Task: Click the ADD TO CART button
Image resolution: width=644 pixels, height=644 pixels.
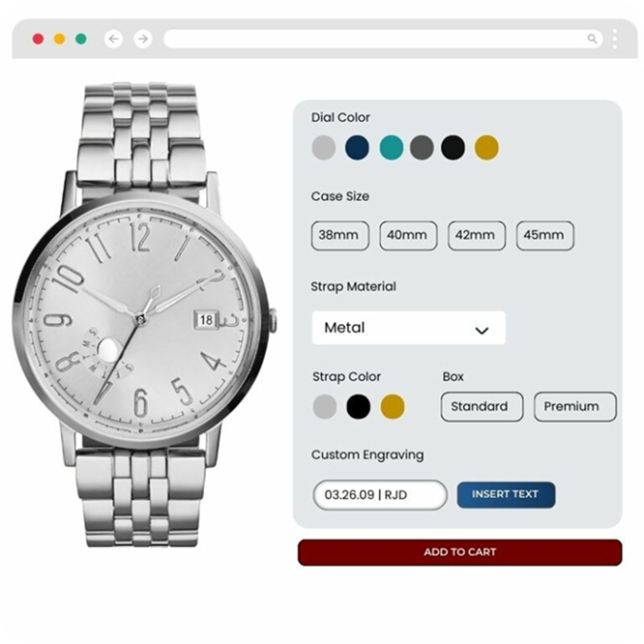Action: tap(459, 552)
